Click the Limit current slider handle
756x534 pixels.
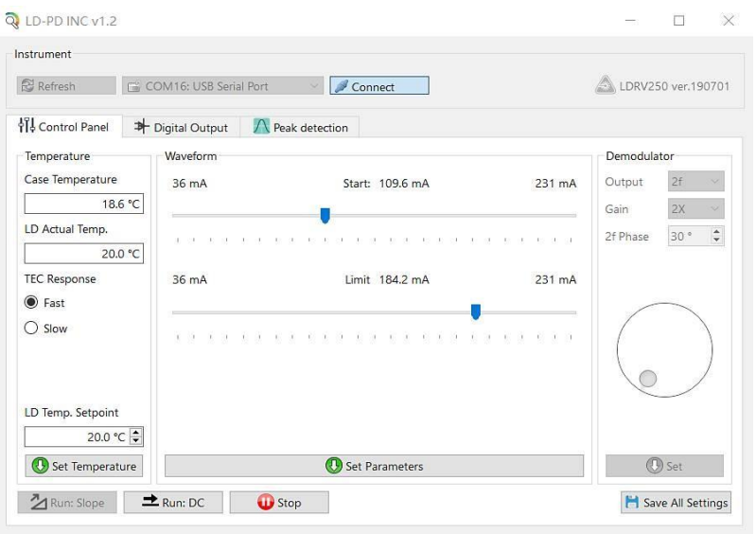coord(476,311)
